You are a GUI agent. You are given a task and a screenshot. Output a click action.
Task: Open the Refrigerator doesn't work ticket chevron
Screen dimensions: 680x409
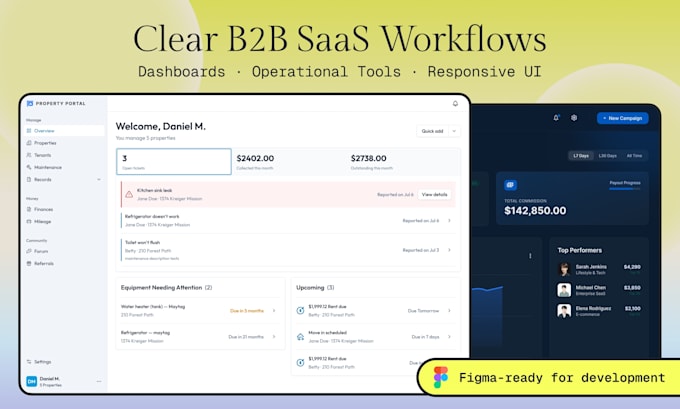point(449,221)
